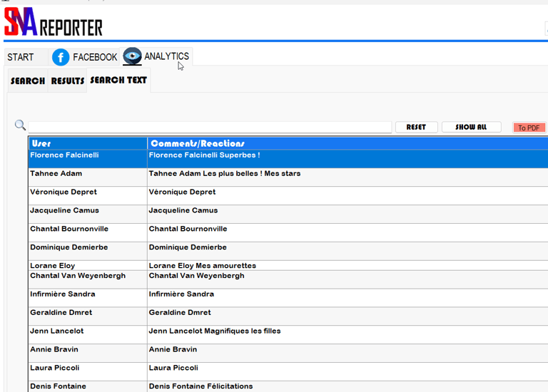Select user cell Florence Falcinelli
Viewport: 548px width, 392px height.
coord(88,159)
